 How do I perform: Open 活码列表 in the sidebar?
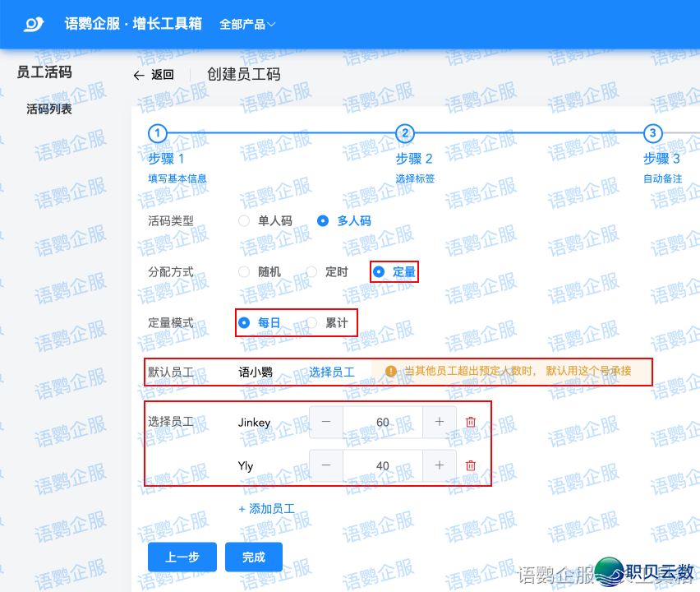(49, 109)
